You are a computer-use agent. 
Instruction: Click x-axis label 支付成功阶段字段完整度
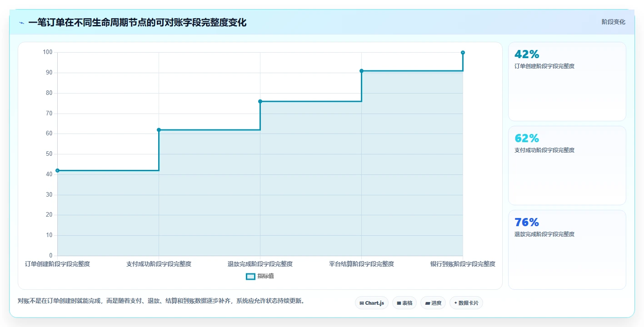(x=159, y=264)
